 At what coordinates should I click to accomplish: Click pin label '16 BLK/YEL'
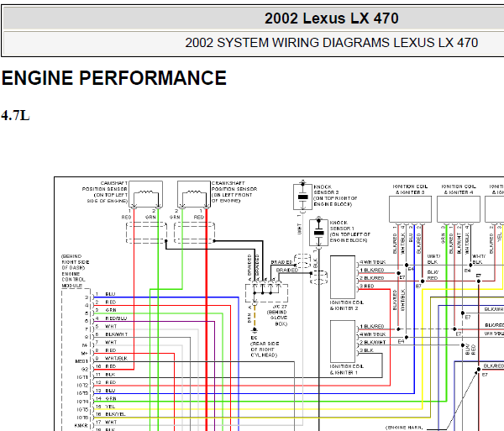tap(111, 414)
